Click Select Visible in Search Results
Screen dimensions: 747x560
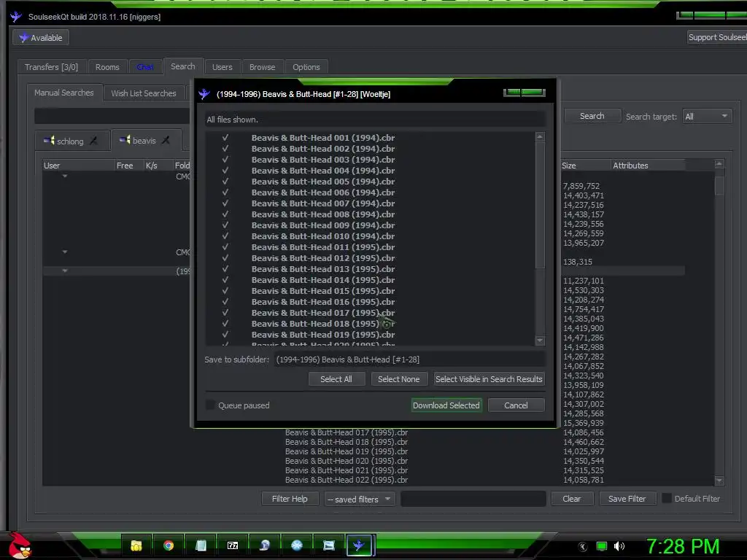489,379
